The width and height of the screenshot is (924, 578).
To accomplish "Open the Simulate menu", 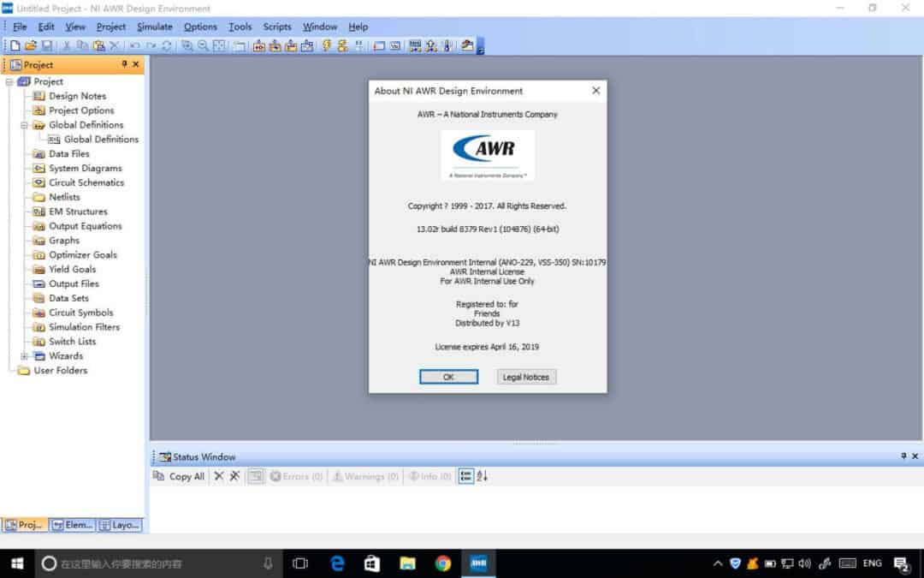I will [154, 27].
